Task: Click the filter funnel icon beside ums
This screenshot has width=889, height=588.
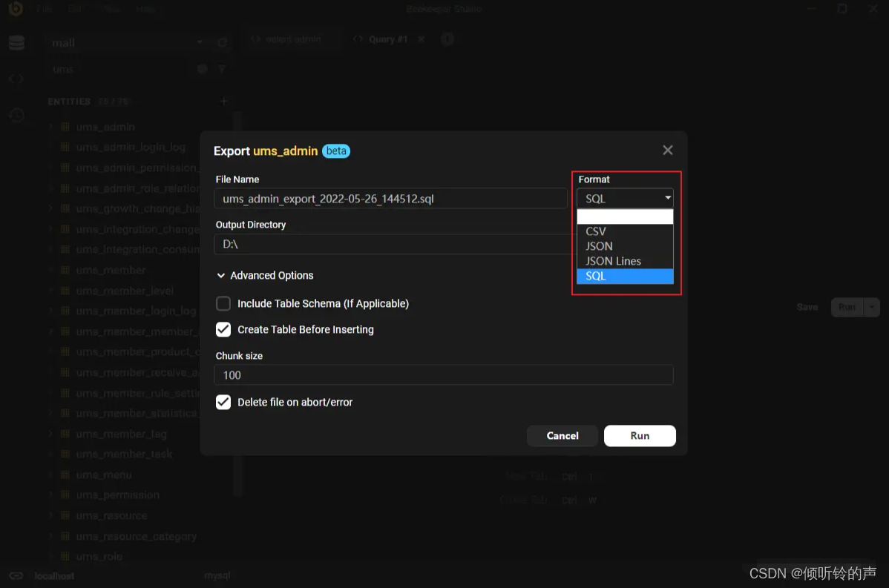Action: click(x=222, y=69)
